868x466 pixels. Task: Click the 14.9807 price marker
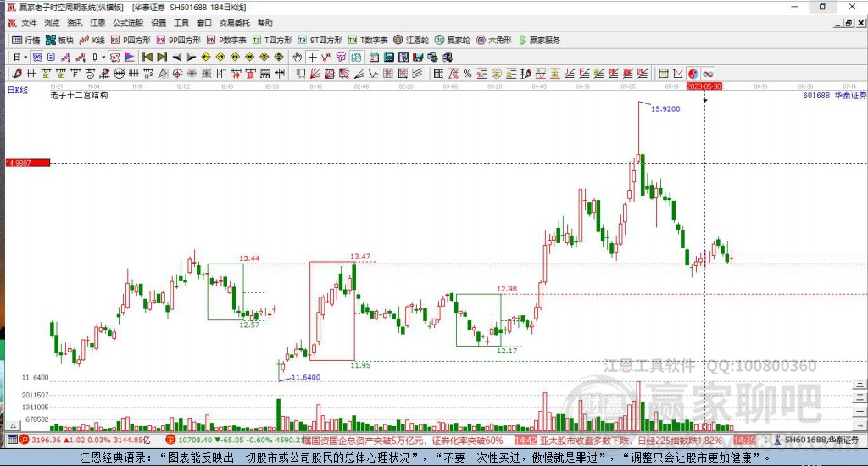click(x=28, y=163)
